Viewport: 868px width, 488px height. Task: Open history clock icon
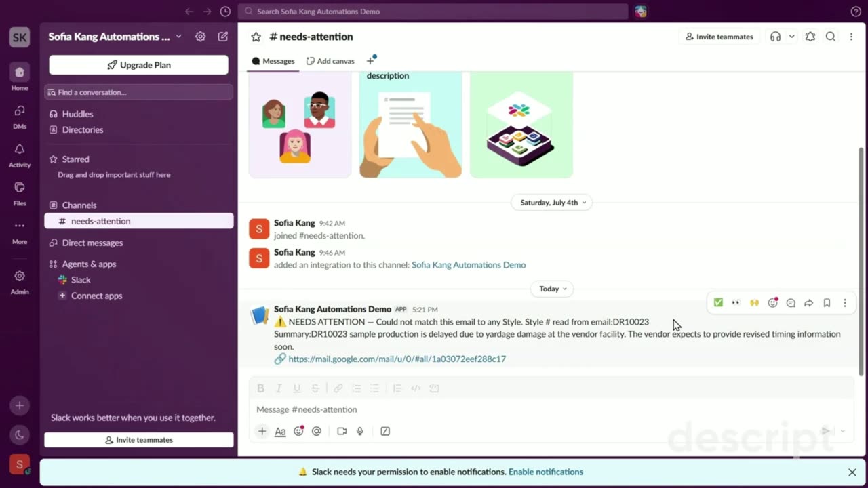pyautogui.click(x=225, y=12)
